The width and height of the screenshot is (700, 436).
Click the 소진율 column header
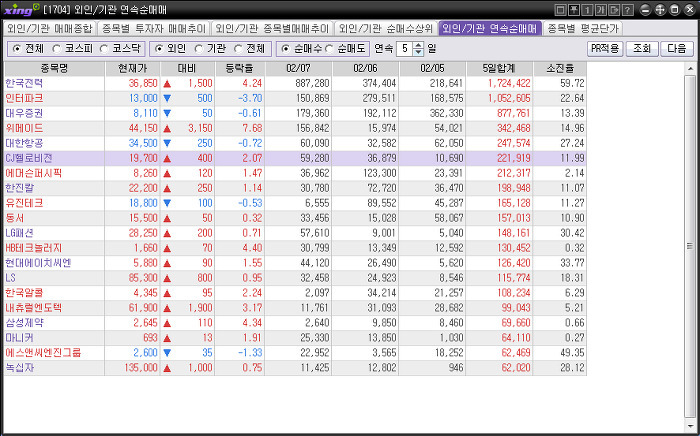[x=560, y=69]
